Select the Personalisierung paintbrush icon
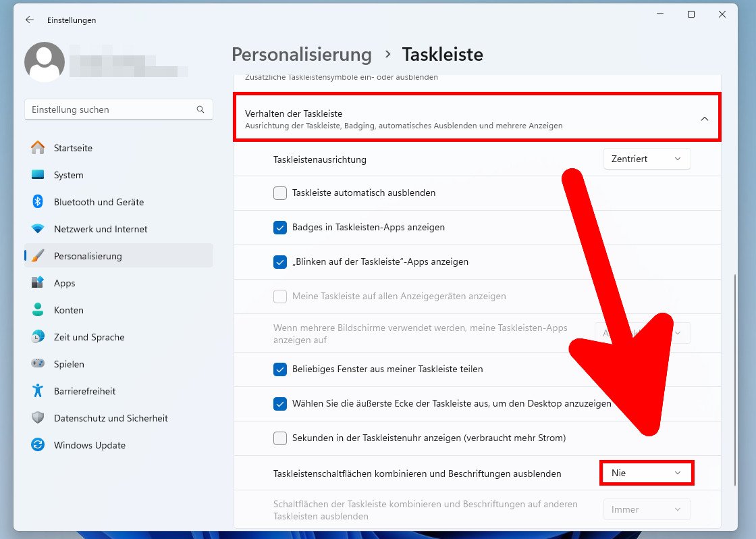This screenshot has width=756, height=539. [38, 256]
